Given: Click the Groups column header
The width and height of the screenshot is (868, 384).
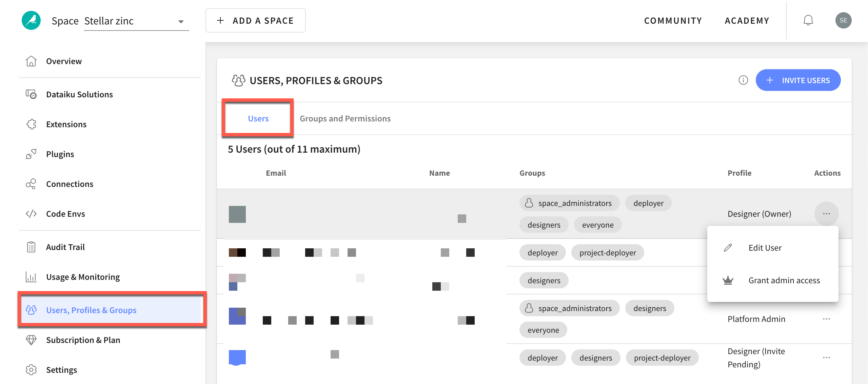Looking at the screenshot, I should [532, 173].
